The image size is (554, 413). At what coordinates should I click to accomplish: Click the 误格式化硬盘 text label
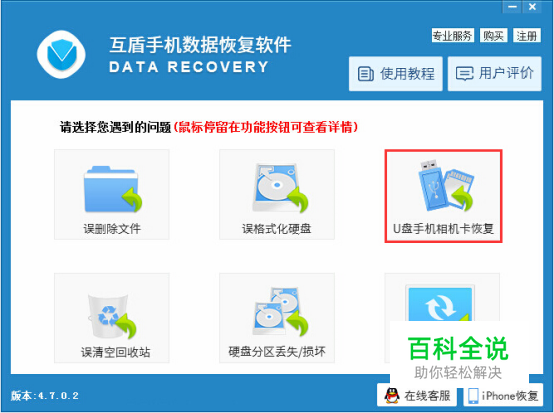(x=277, y=229)
